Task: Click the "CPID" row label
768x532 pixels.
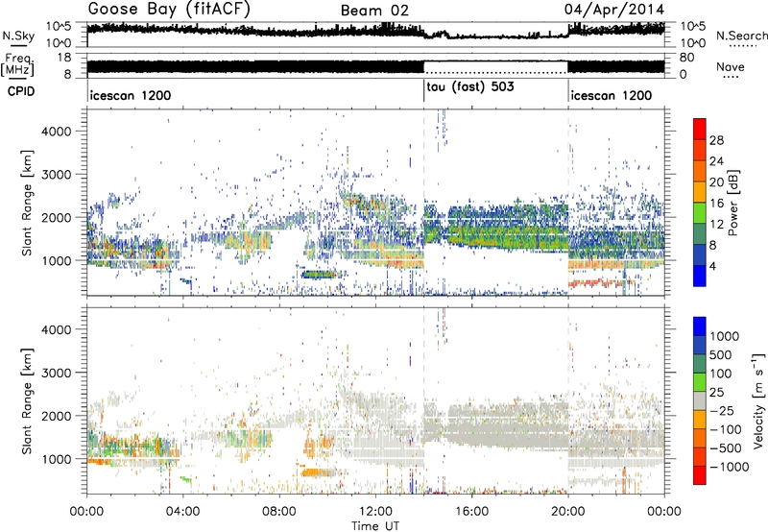Action: [x=21, y=91]
